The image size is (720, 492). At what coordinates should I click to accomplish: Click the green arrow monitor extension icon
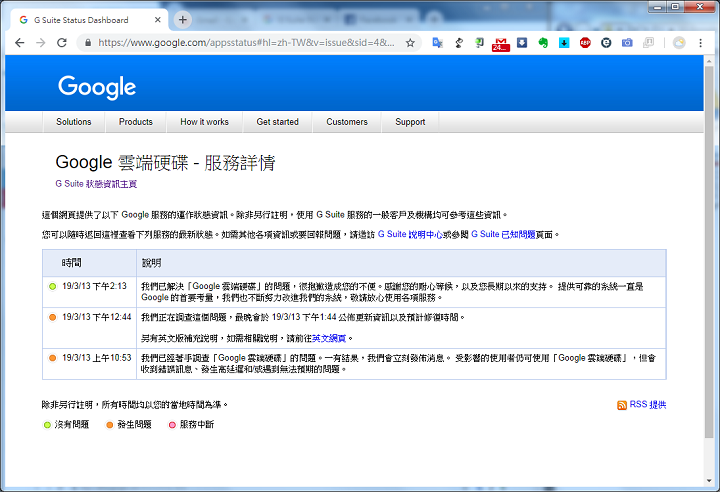click(479, 43)
